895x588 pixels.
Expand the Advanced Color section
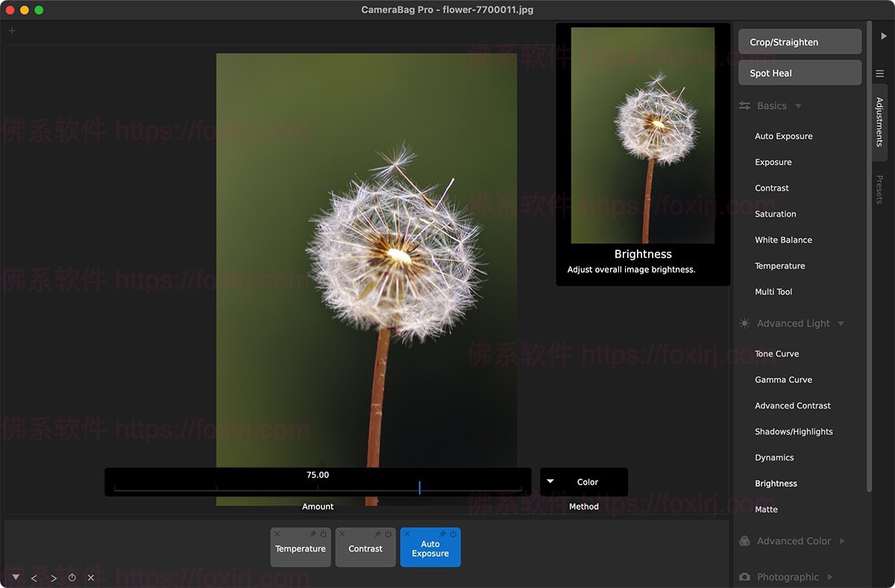click(x=843, y=540)
